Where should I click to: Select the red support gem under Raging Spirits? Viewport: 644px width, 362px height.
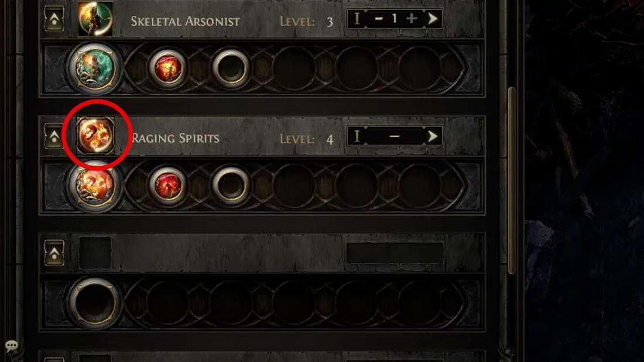[167, 185]
